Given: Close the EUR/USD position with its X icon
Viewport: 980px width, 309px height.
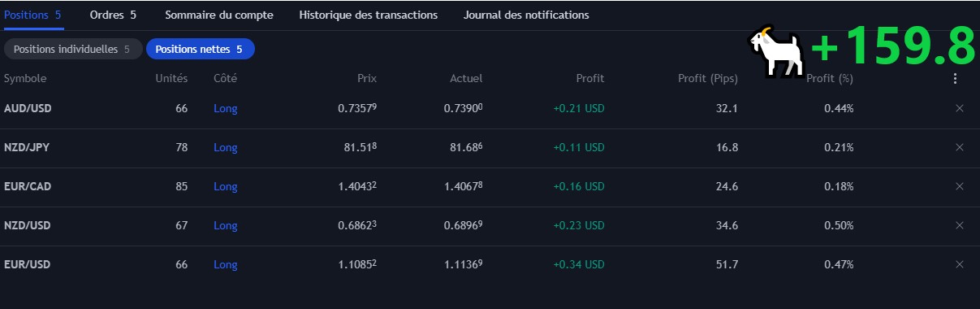Looking at the screenshot, I should point(960,264).
